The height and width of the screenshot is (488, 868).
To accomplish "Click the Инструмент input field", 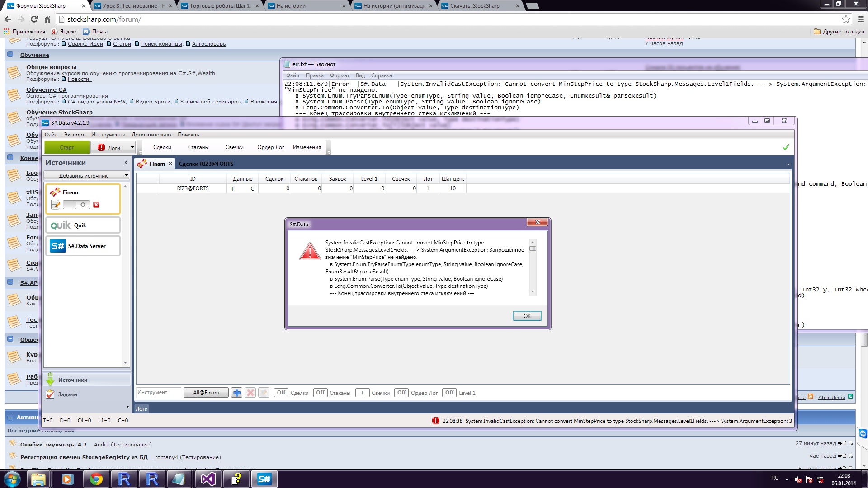I will 158,393.
